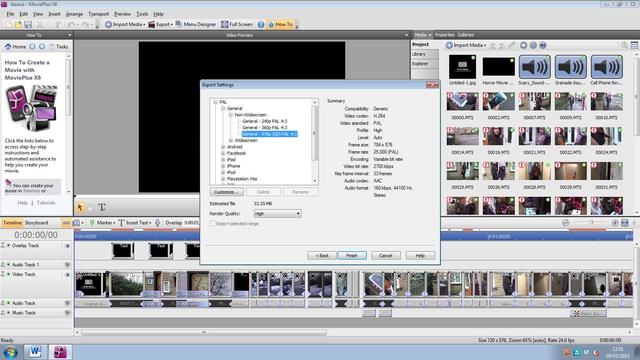Mute the Music Track
640x360 pixels.
[x=67, y=313]
